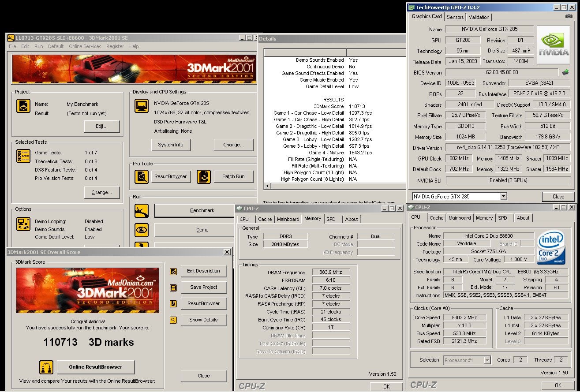
Task: Click OK in the CPU-Z CPU window
Action: coord(558,385)
